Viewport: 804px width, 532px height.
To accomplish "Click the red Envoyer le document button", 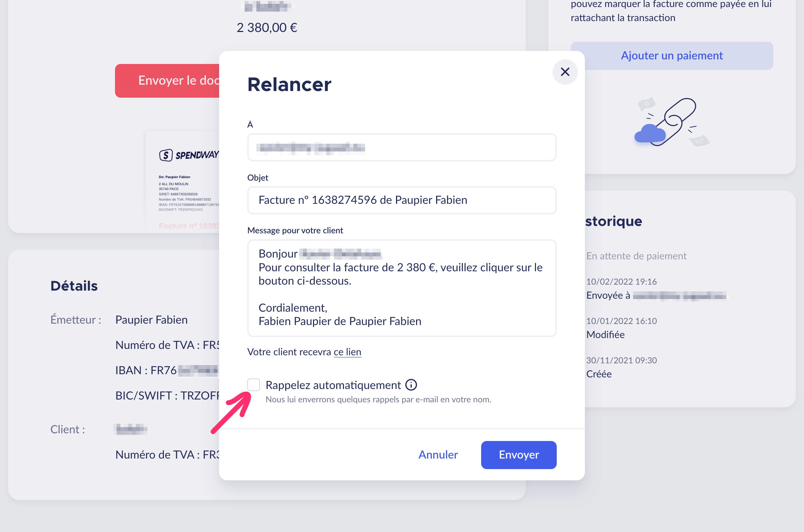I will (167, 80).
